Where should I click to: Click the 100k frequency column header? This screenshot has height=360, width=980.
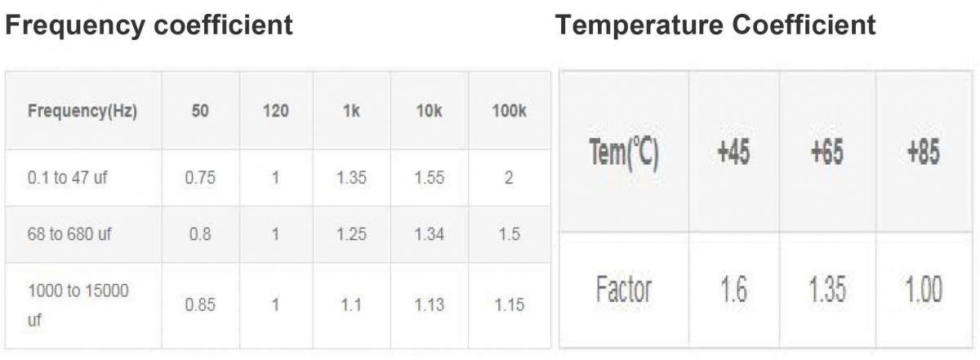[x=509, y=111]
